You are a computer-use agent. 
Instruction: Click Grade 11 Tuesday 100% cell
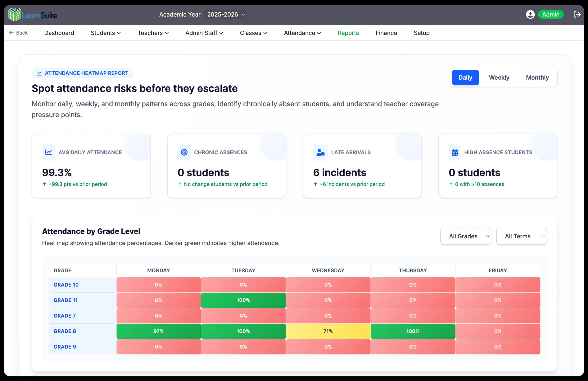click(243, 300)
